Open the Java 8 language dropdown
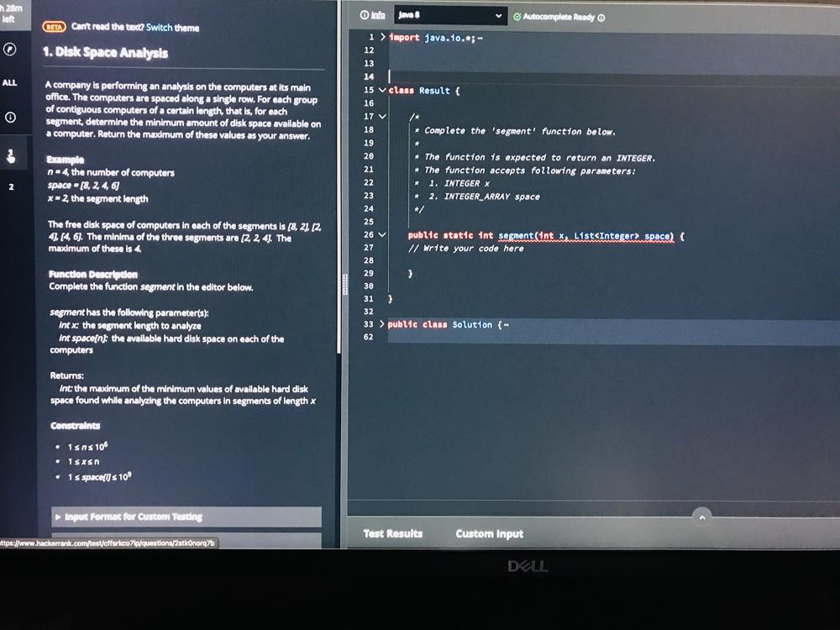 (x=450, y=15)
